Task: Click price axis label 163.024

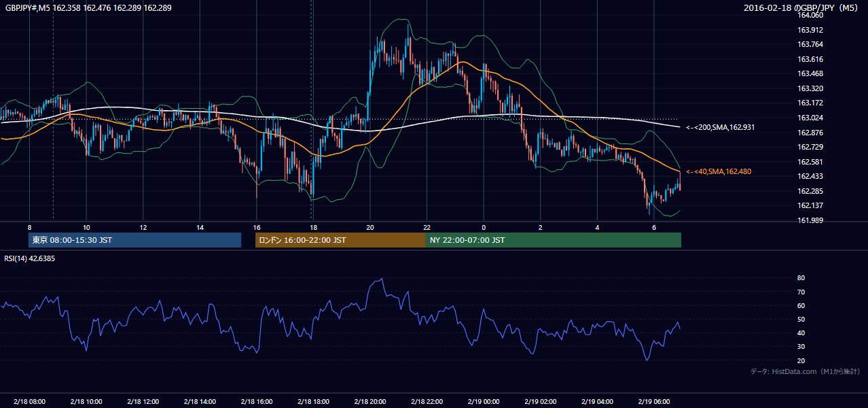Action: (x=810, y=118)
